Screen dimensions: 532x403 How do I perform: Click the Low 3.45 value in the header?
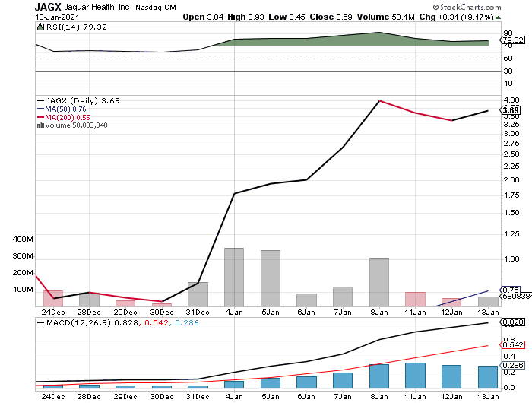pyautogui.click(x=287, y=17)
